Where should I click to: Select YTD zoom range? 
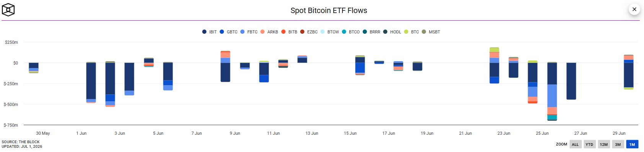(589, 144)
